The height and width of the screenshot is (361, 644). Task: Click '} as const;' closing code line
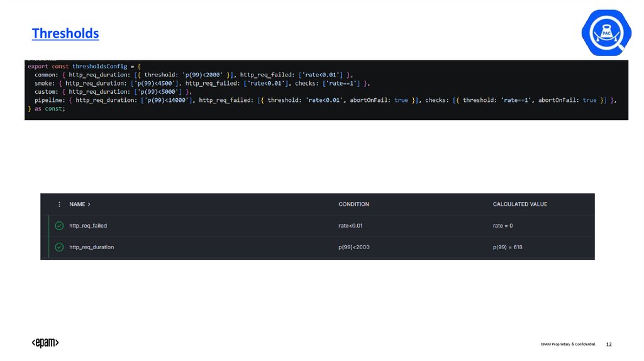(x=47, y=109)
